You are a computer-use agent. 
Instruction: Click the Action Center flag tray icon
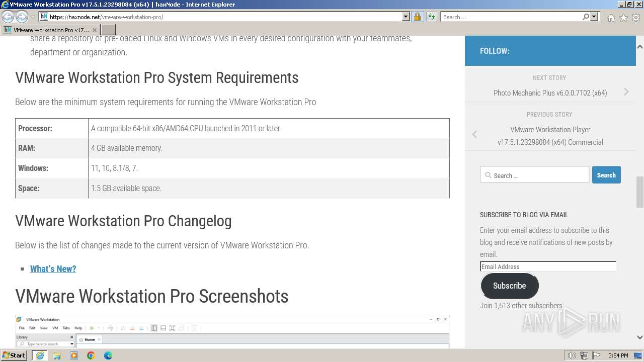(x=596, y=355)
